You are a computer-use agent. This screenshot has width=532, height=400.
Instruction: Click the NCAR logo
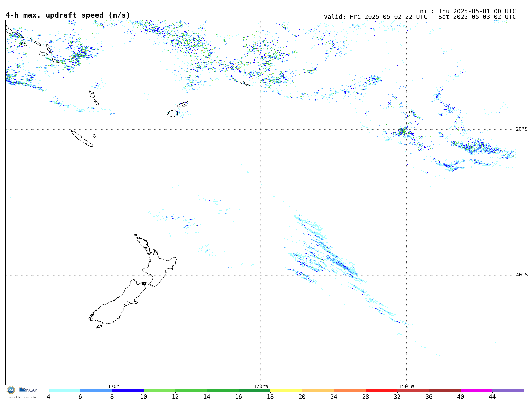click(x=28, y=390)
